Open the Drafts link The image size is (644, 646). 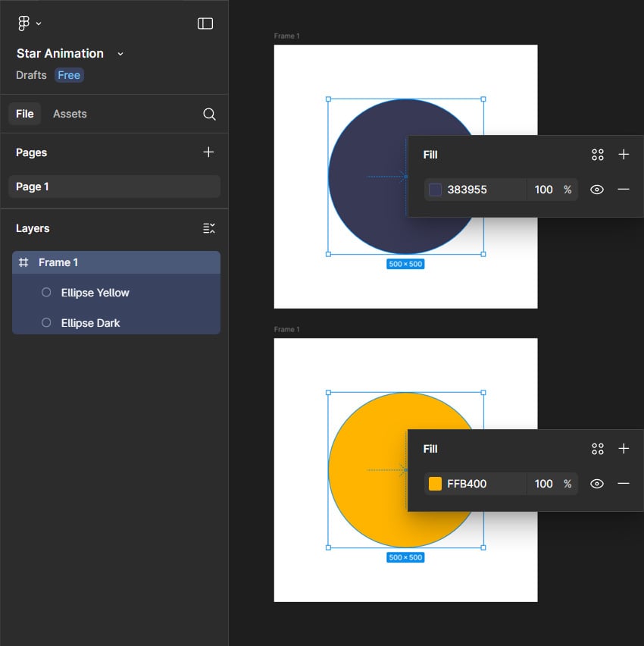coord(31,75)
